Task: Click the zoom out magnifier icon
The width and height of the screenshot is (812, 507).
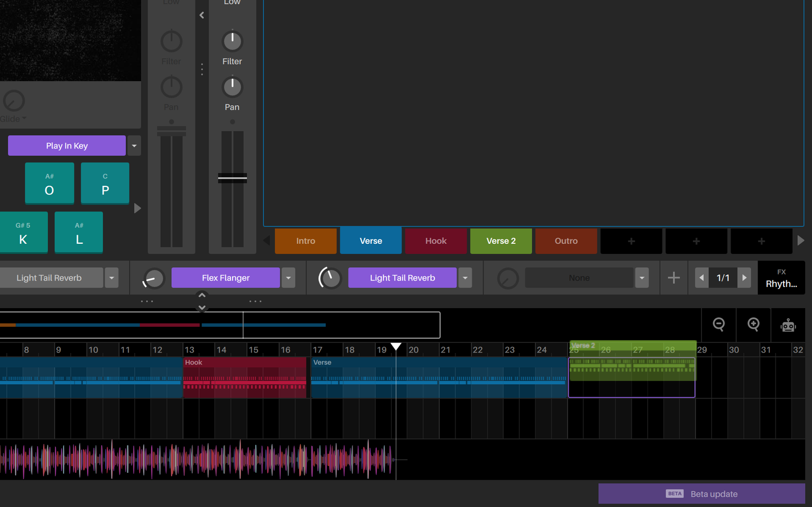Action: coord(718,325)
